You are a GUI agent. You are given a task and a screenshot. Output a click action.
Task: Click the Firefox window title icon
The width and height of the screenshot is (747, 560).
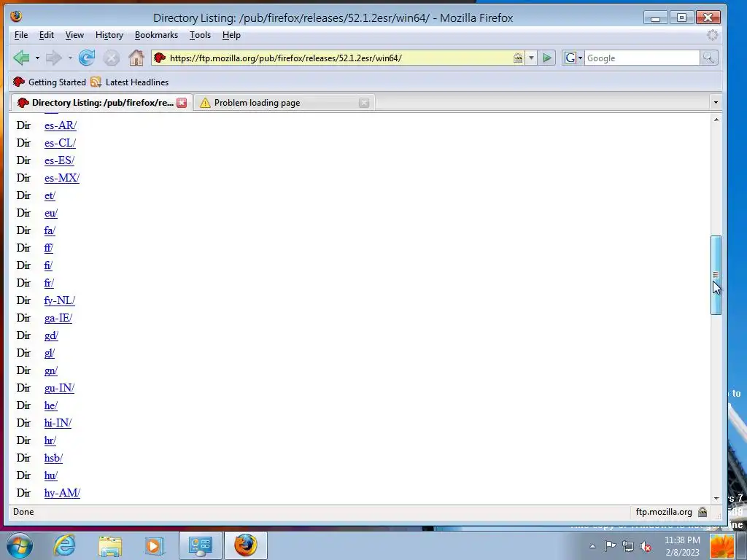[16, 16]
